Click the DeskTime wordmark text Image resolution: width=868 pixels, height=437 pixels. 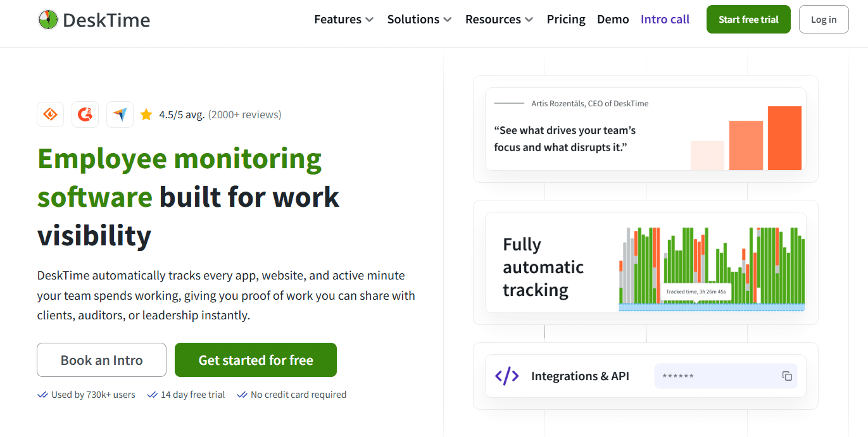pyautogui.click(x=106, y=20)
